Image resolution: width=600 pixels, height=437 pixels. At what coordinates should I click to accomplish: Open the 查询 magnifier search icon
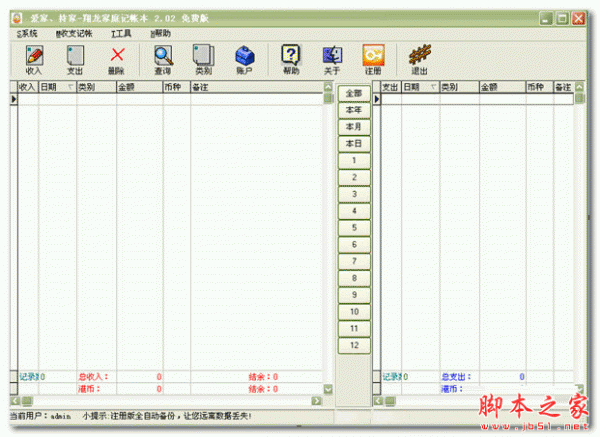163,60
